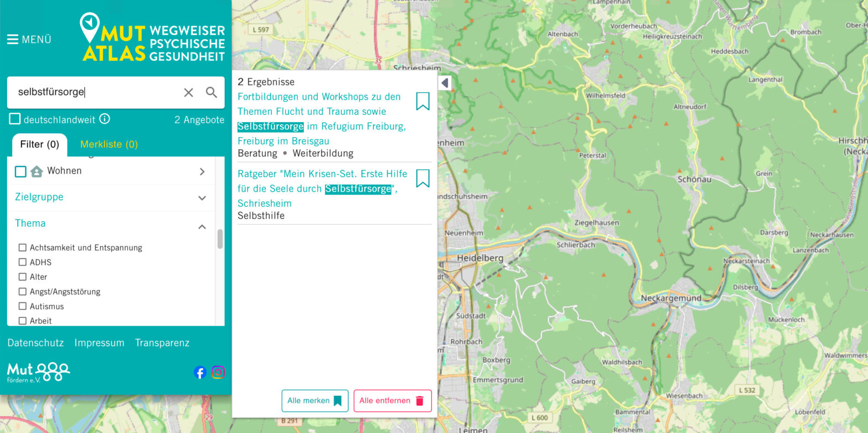Bookmark the Ratgeber Mein Krisen-Set result
The height and width of the screenshot is (433, 868).
[423, 178]
